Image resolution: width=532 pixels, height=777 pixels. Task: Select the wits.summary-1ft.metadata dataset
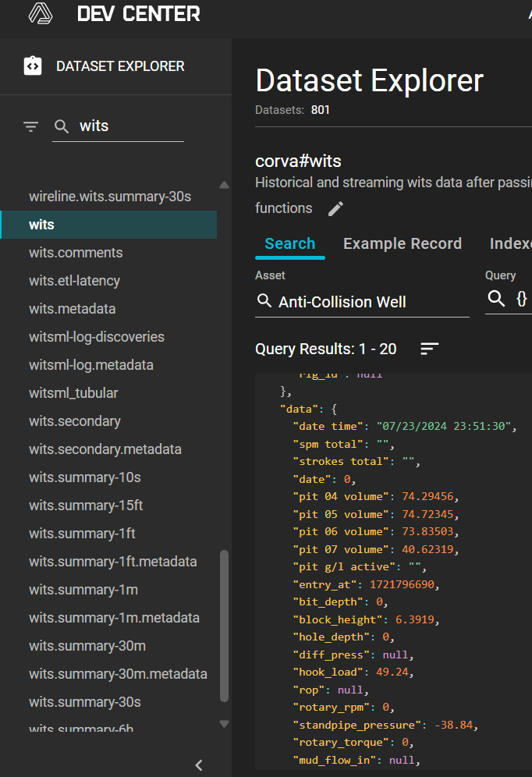pyautogui.click(x=113, y=562)
